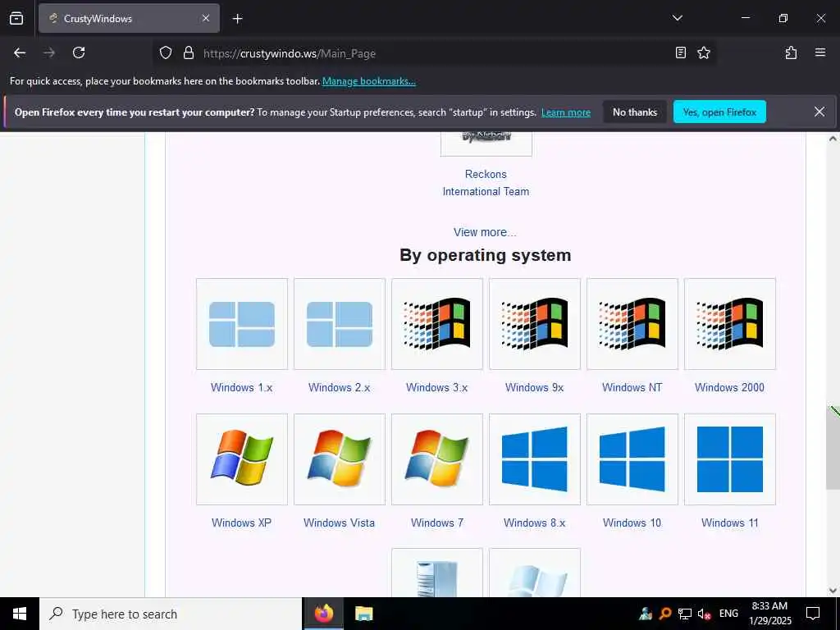Viewport: 840px width, 630px height.
Task: Open the Windows 3.x logo image
Action: [x=436, y=324]
